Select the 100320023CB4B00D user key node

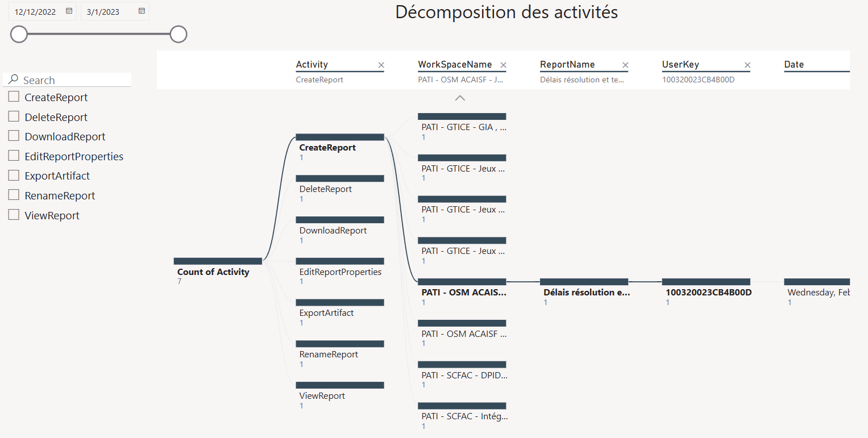(x=706, y=282)
